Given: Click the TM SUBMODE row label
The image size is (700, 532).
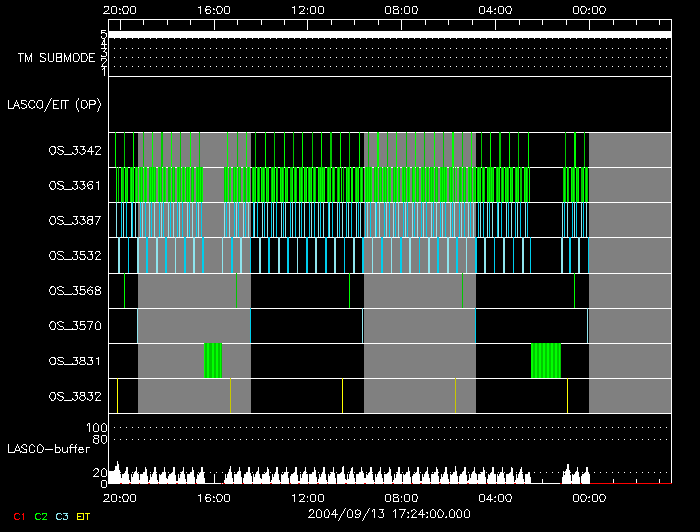Looking at the screenshot, I should pyautogui.click(x=56, y=58).
